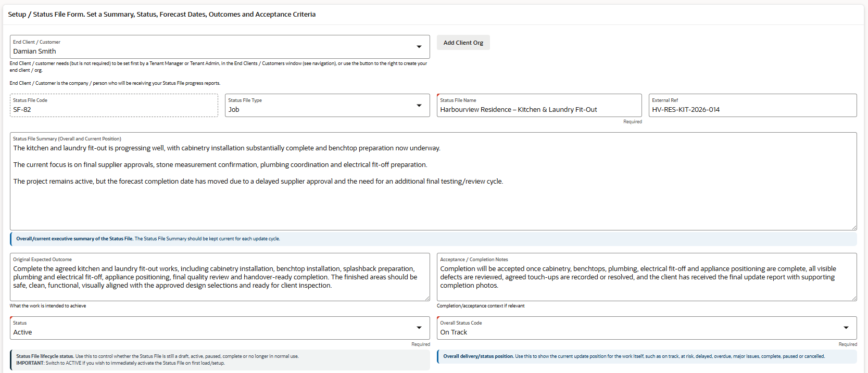Open the Overall Status Code dropdown
Image resolution: width=868 pixels, height=373 pixels.
[x=647, y=328]
